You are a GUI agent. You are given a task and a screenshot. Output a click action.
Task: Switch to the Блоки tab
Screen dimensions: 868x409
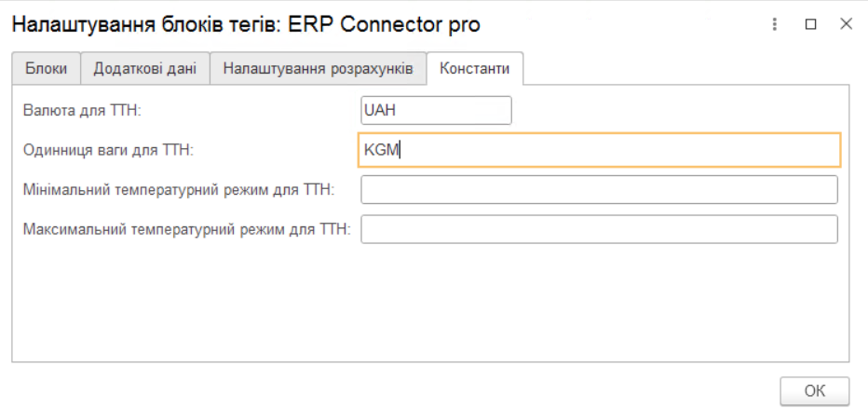(x=46, y=70)
